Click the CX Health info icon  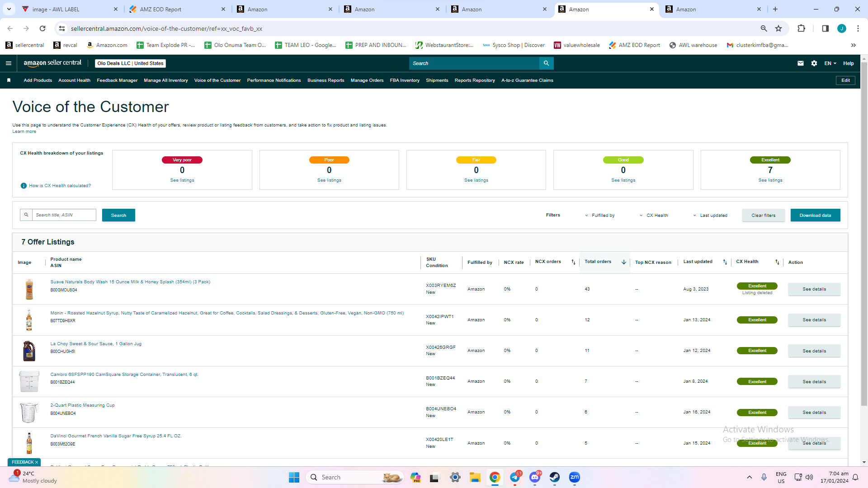pyautogui.click(x=24, y=186)
